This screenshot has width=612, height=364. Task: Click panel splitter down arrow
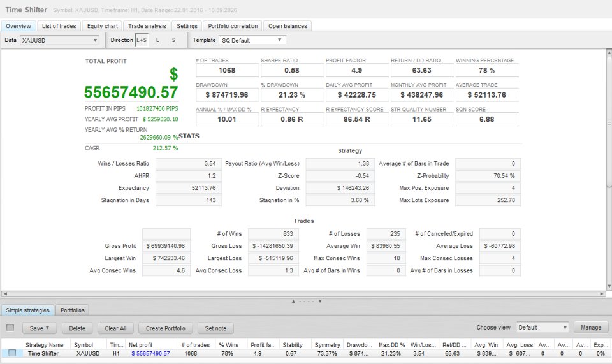pos(319,301)
